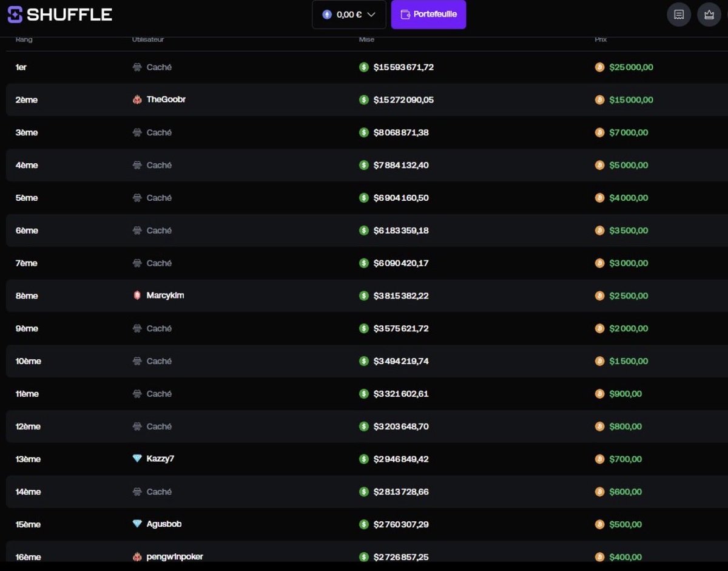Click the wager amount $7 884 132,40
The image size is (728, 571).
click(x=401, y=165)
